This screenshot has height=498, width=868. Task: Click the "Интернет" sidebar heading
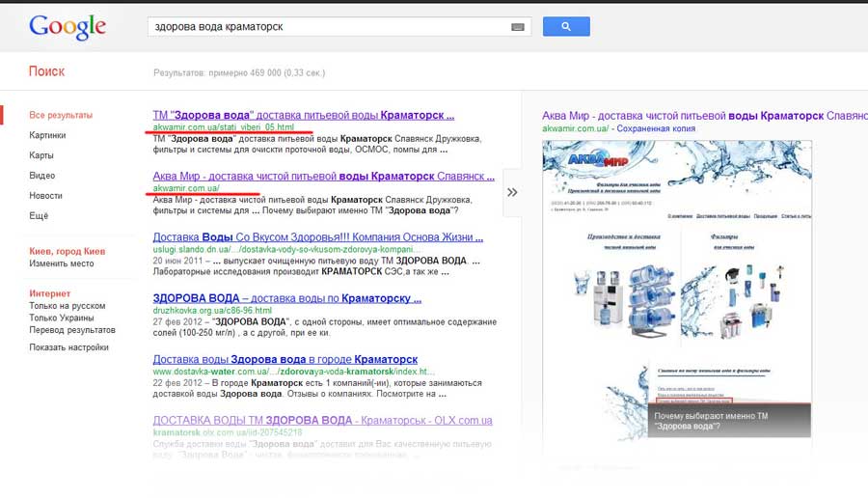[50, 293]
